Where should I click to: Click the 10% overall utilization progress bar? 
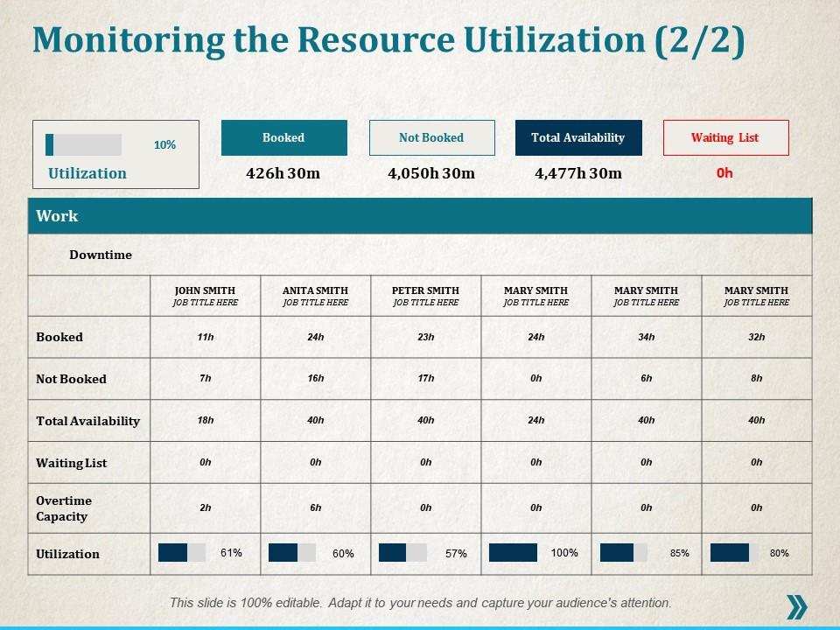(x=84, y=145)
